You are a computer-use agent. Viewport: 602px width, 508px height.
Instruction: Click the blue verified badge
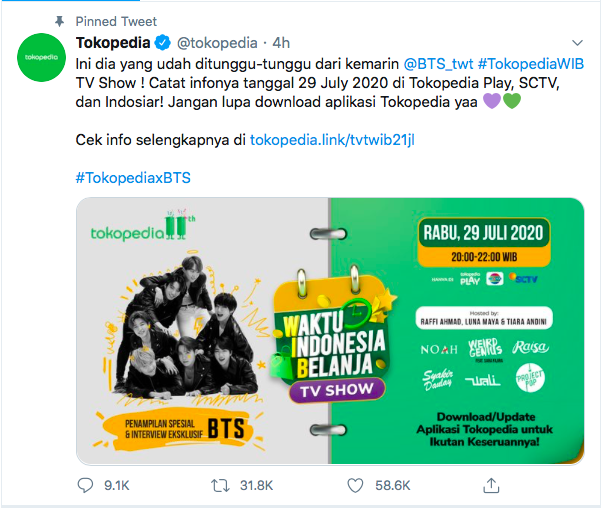(162, 43)
